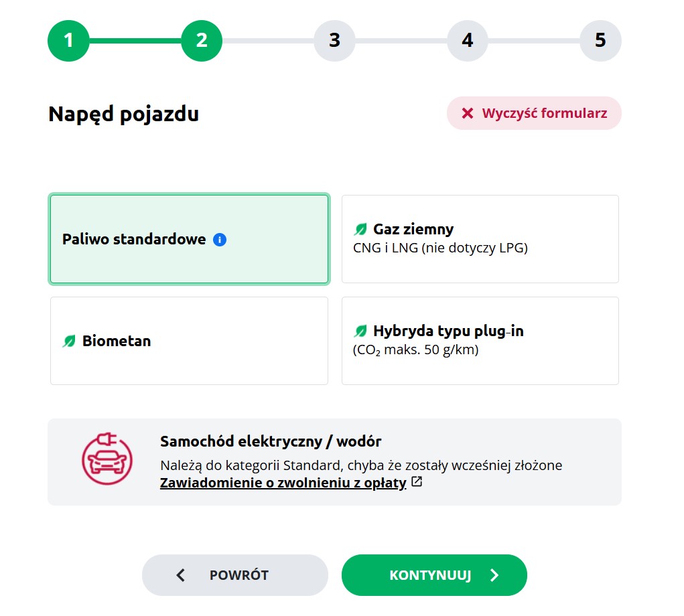
Task: Click the green leaf icon on Gaz ziemny card
Action: tap(359, 228)
